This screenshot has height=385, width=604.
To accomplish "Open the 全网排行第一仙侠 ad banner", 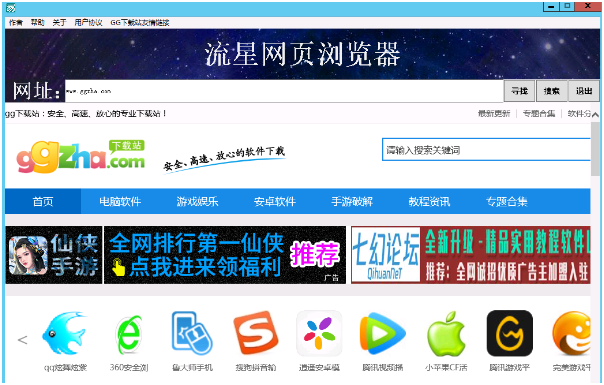I will click(225, 255).
